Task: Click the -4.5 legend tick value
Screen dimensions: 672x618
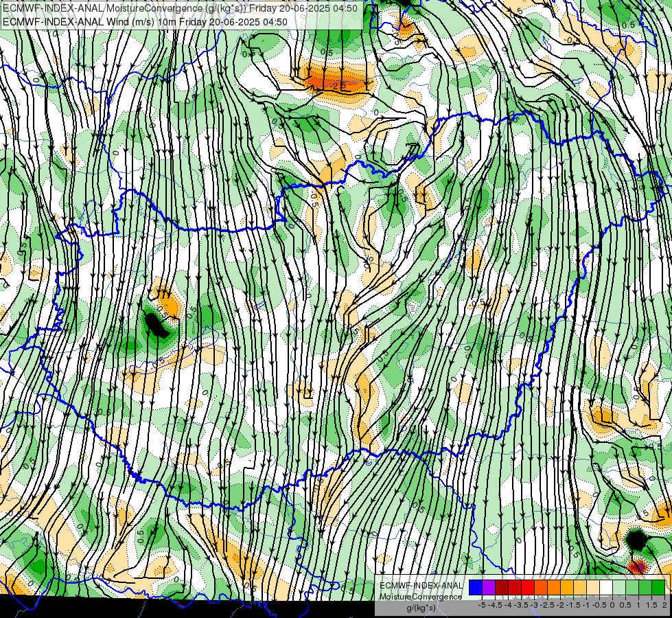Action: point(496,605)
